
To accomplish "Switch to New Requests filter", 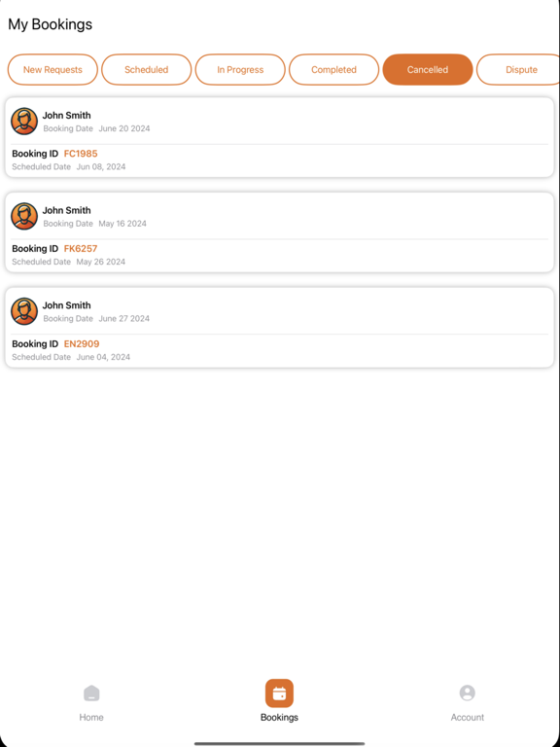I will point(52,70).
